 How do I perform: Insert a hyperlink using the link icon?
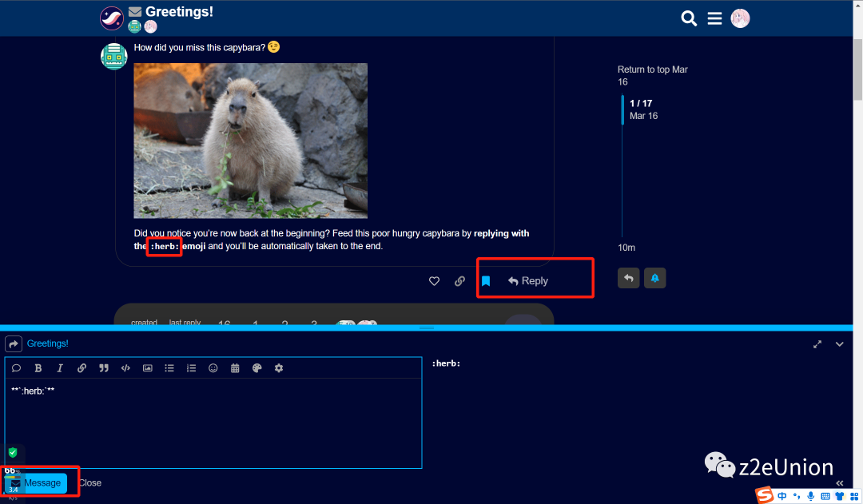pyautogui.click(x=82, y=368)
